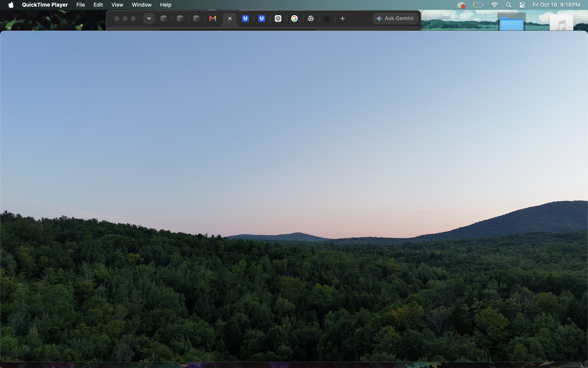Switch to the middle cube-icon Chrome tab
Image resolution: width=588 pixels, height=368 pixels.
coord(180,19)
